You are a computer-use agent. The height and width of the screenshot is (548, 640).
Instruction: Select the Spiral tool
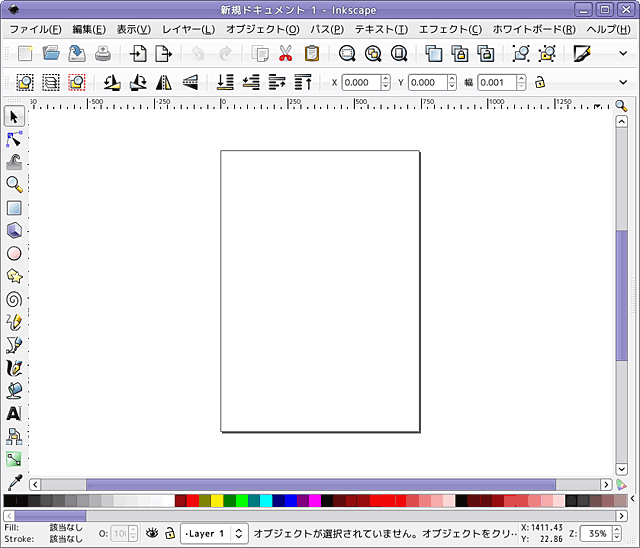(14, 299)
